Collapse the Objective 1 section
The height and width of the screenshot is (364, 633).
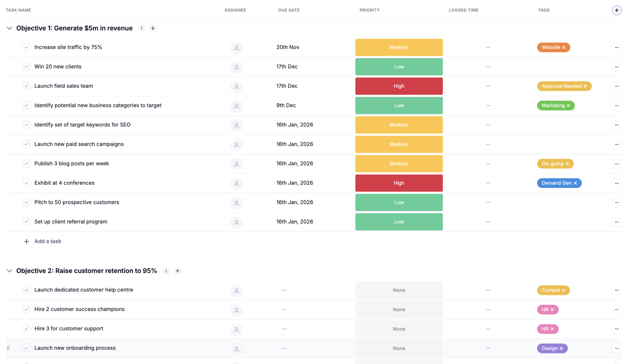(x=9, y=28)
